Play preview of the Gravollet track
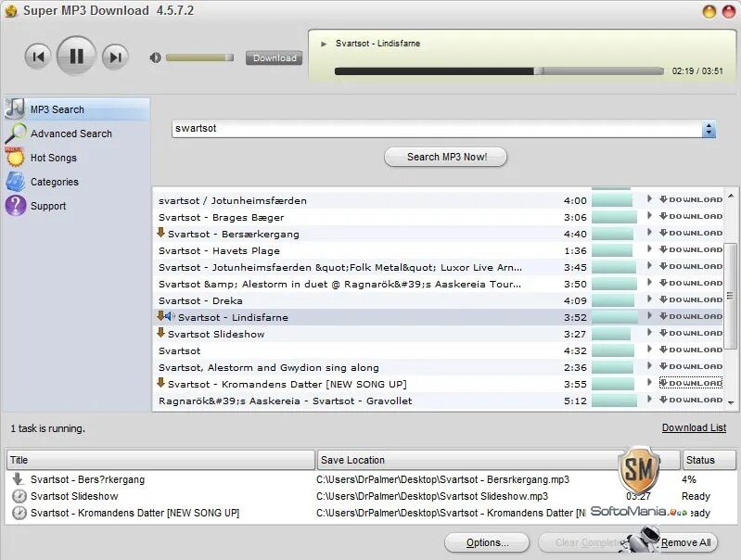 coord(650,400)
